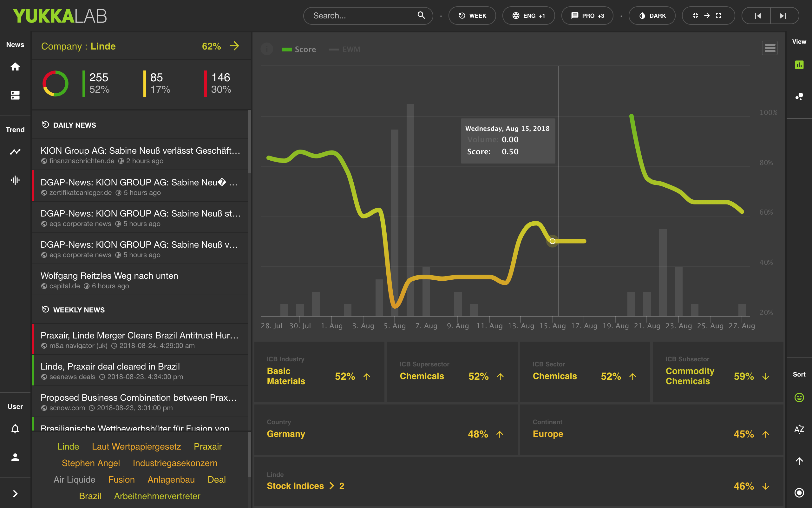This screenshot has width=812, height=508.
Task: Open the Germany country card
Action: [386, 430]
